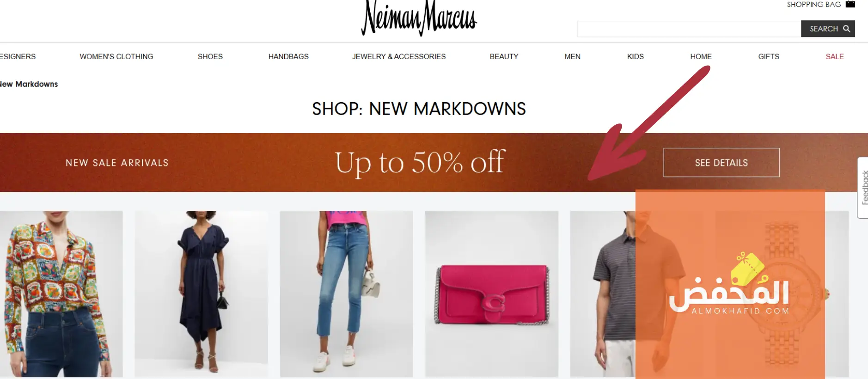Open the Kids category
The height and width of the screenshot is (379, 868).
coord(635,56)
